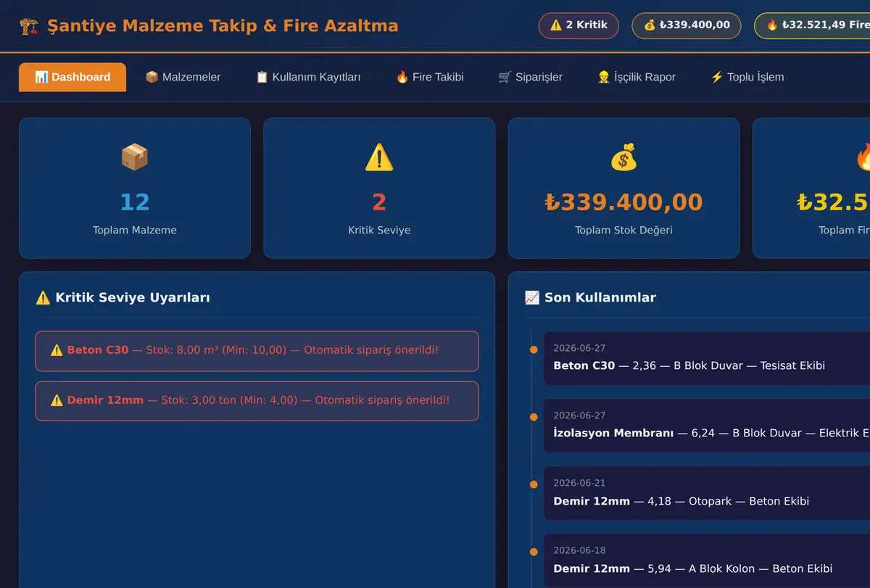Click the construction crane logo icon
Viewport: 870px width, 588px height.
pyautogui.click(x=29, y=26)
